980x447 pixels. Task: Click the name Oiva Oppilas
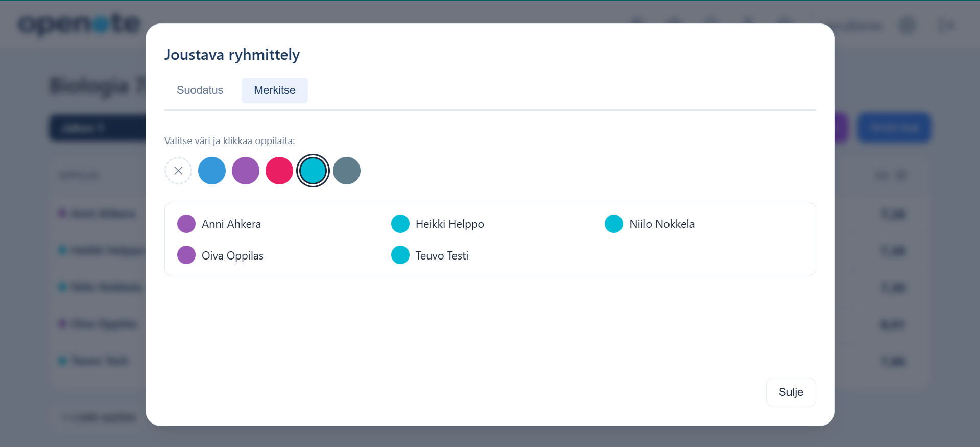(232, 256)
